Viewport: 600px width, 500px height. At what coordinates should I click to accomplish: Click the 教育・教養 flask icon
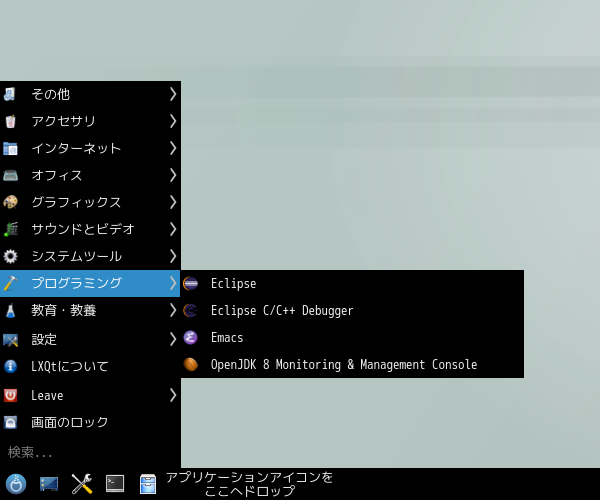click(x=10, y=310)
